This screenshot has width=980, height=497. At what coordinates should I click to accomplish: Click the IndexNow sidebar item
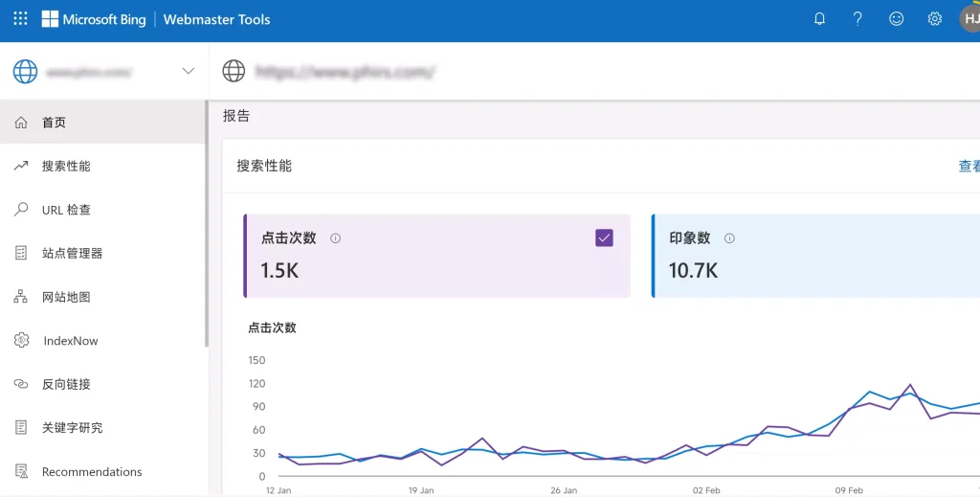click(70, 341)
